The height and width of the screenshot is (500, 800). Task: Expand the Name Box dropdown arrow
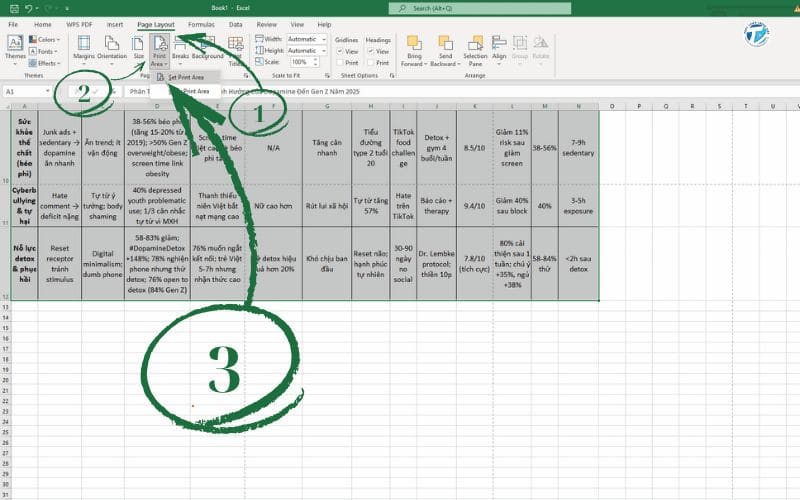[48, 91]
